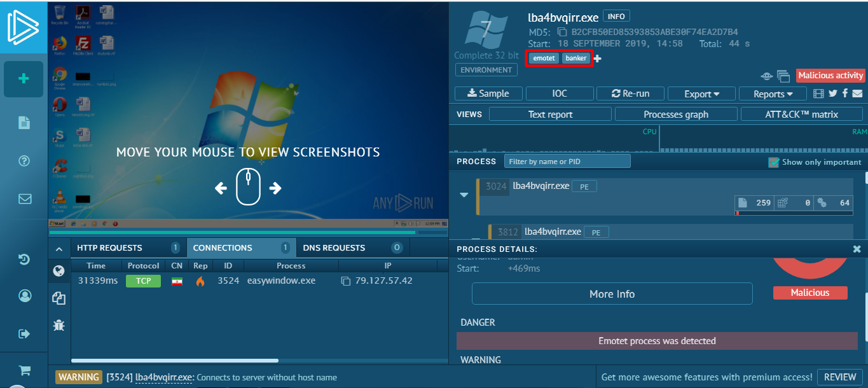Collapse the network panel chevron
Viewport: 868px width, 388px height.
pyautogui.click(x=59, y=249)
